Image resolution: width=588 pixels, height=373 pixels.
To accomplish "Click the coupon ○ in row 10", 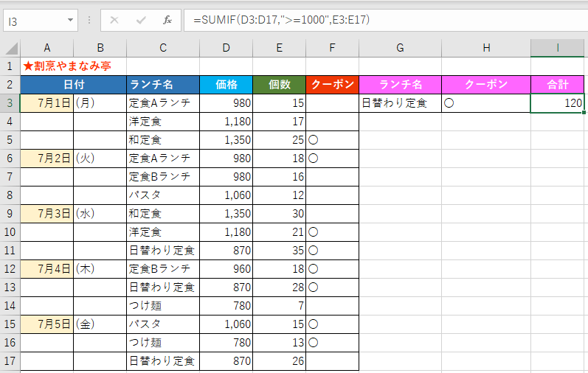I will click(313, 232).
